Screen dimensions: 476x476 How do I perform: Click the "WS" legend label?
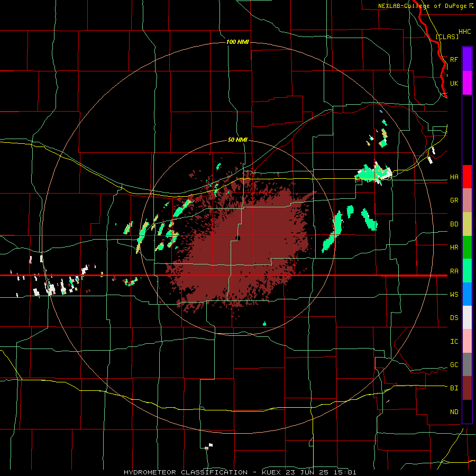[454, 295]
